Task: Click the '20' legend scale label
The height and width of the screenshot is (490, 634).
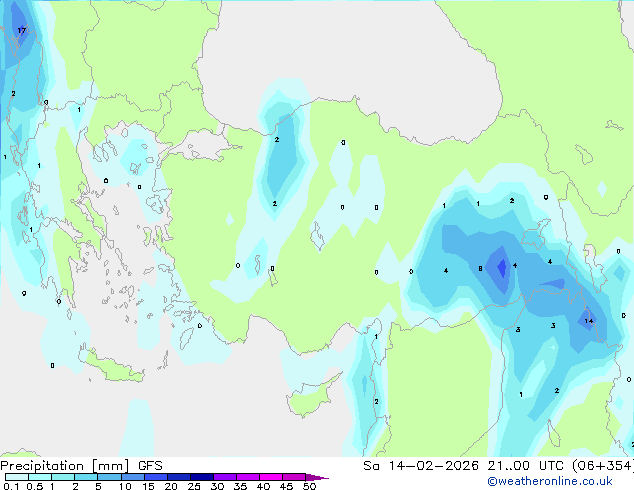Action: pyautogui.click(x=171, y=486)
